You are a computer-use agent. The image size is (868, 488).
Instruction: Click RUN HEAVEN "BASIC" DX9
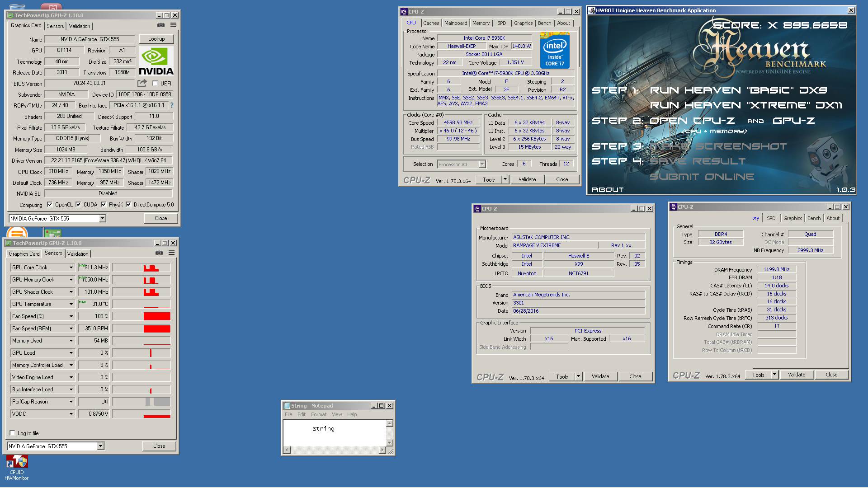(x=739, y=90)
